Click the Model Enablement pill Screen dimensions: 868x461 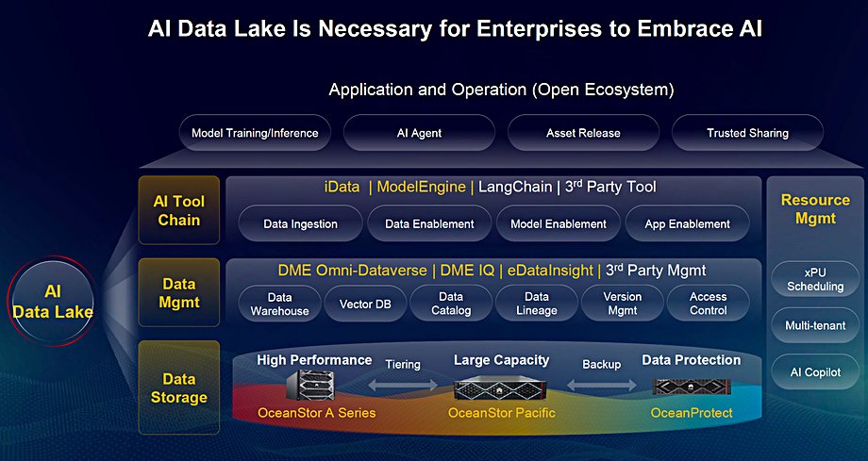pyautogui.click(x=558, y=223)
